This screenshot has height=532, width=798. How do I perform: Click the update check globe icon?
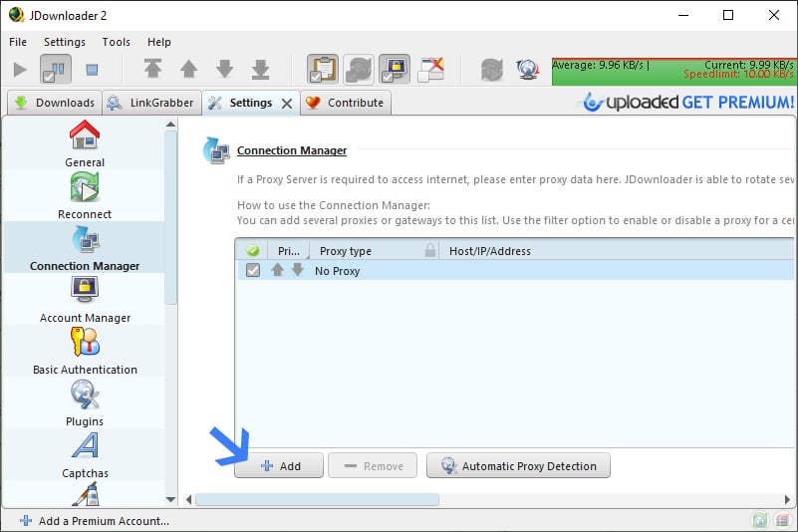point(527,69)
